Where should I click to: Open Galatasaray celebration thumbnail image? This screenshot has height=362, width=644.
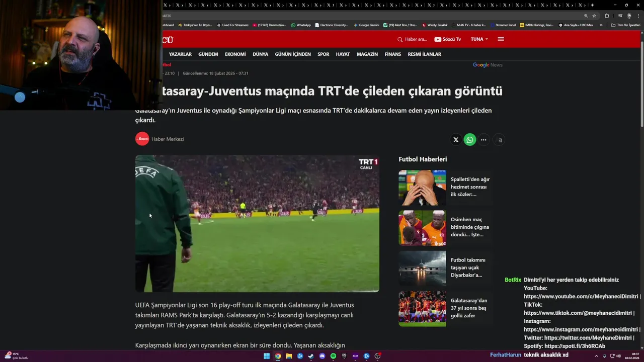point(422,309)
